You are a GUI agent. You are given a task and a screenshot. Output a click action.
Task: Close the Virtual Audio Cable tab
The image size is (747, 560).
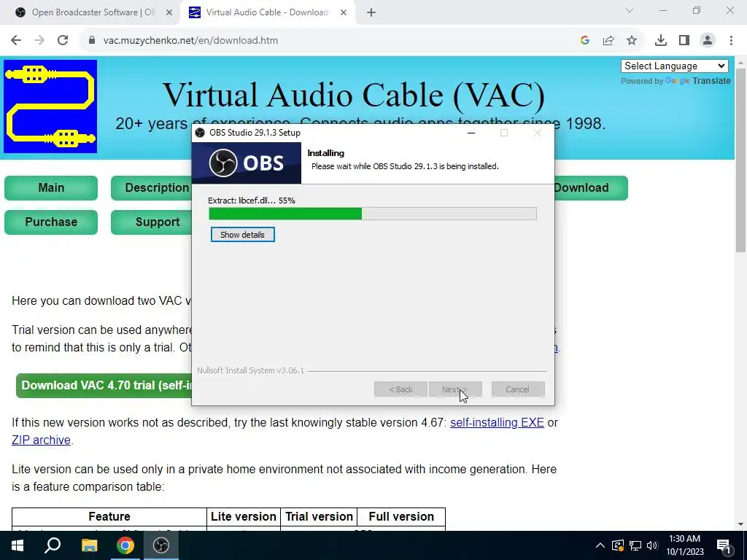tap(344, 13)
